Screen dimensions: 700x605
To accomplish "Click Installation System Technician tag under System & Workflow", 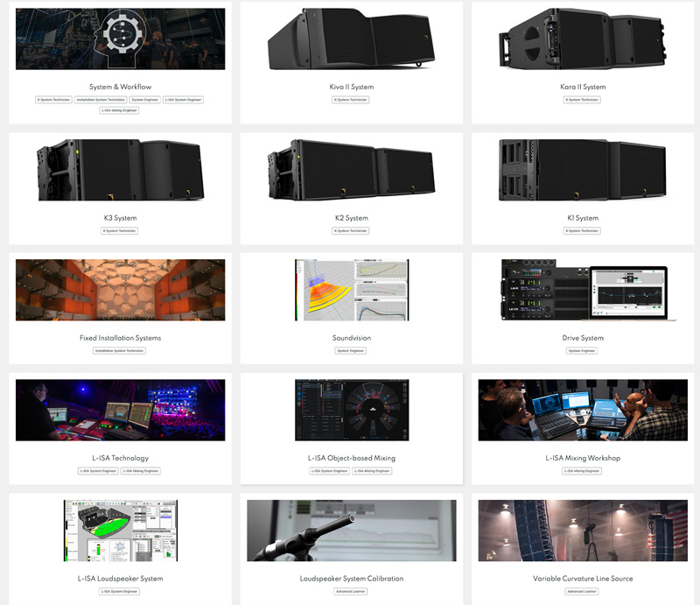I will (x=101, y=100).
